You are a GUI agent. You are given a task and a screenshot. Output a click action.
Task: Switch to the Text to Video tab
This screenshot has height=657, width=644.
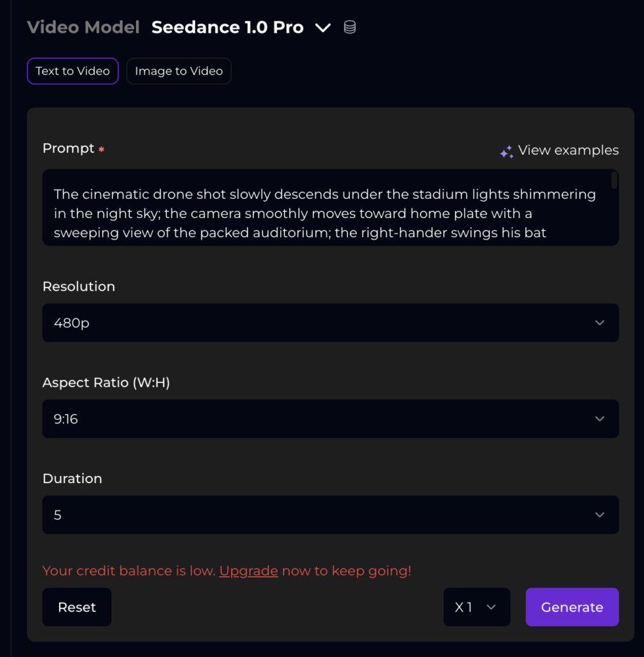pyautogui.click(x=73, y=71)
